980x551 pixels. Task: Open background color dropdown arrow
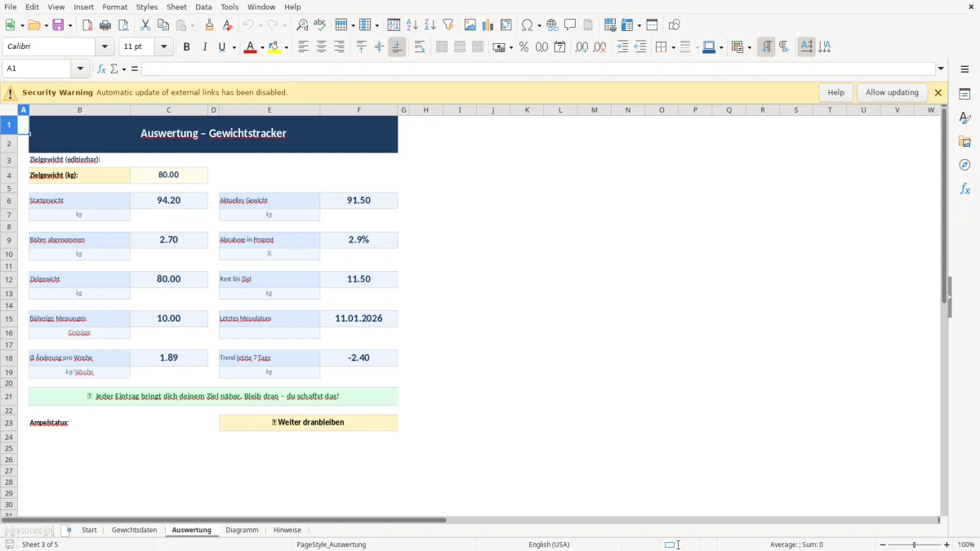[286, 47]
